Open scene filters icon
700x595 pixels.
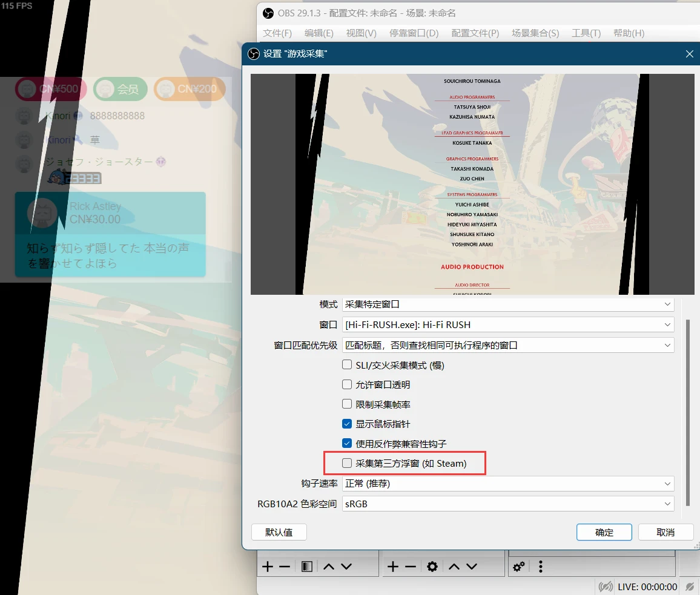[306, 567]
